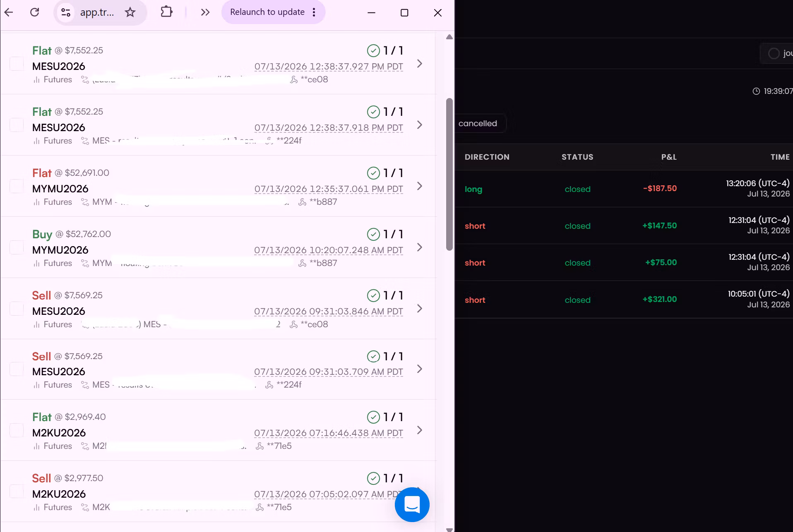
Task: Go back with the browser back arrow
Action: click(9, 12)
